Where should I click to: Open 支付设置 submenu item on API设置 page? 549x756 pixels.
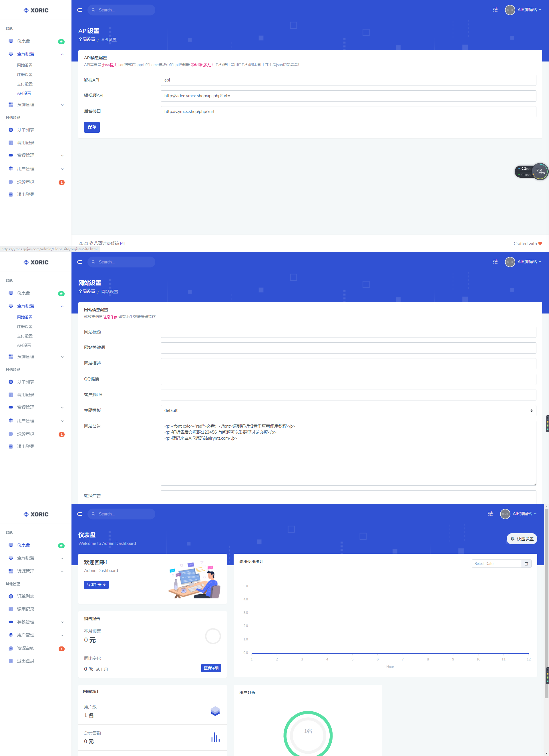point(25,84)
